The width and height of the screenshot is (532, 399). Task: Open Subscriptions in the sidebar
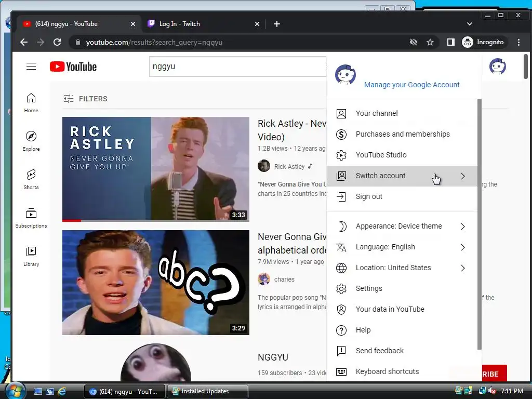31,218
